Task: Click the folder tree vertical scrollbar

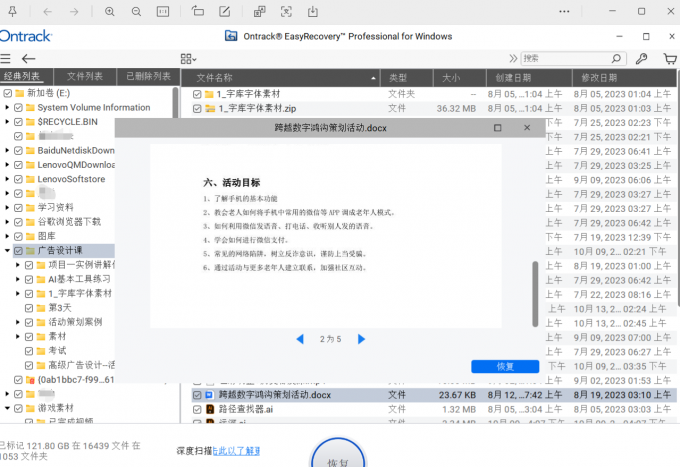Action: (x=175, y=103)
